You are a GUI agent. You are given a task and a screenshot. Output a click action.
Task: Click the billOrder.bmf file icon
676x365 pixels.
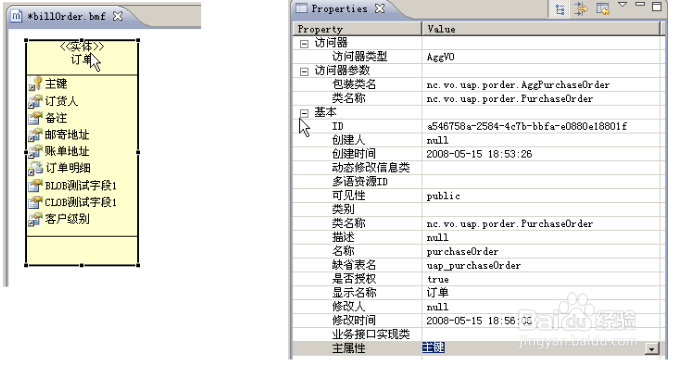click(16, 16)
